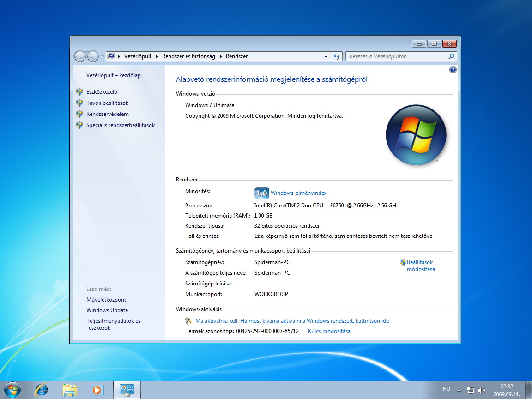Open Eszközkezelő from the left pane
The width and height of the screenshot is (532, 399).
[102, 92]
